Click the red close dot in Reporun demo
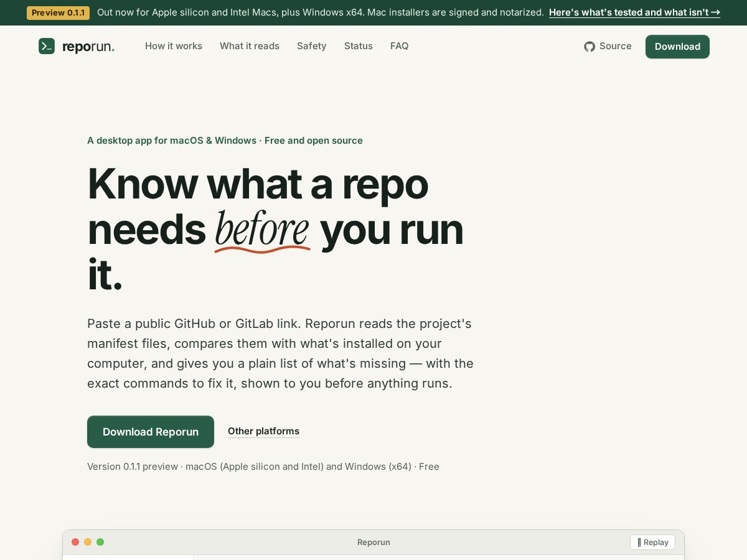This screenshot has height=560, width=747. 75,542
